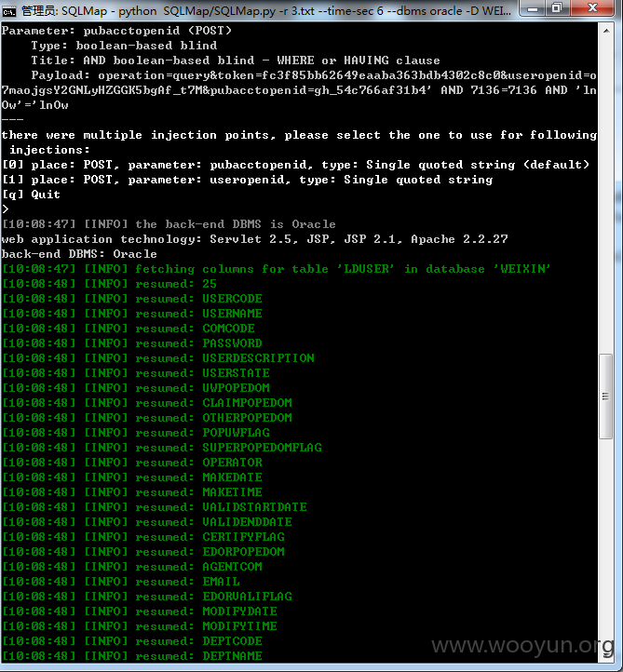Click the 'resumed: USERSTATE' line
Viewport: 623px width, 672px height.
[136, 373]
